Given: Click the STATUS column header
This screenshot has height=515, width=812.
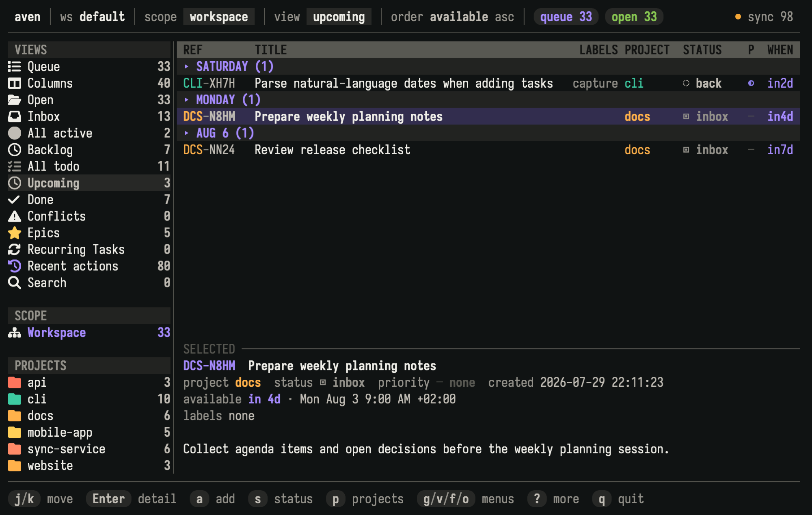Looking at the screenshot, I should point(702,50).
